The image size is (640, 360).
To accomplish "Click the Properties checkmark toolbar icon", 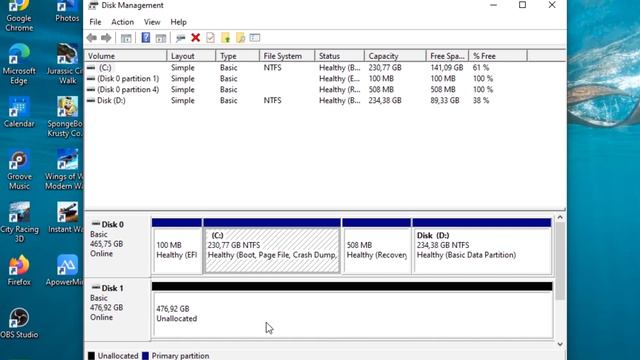I will (x=210, y=38).
